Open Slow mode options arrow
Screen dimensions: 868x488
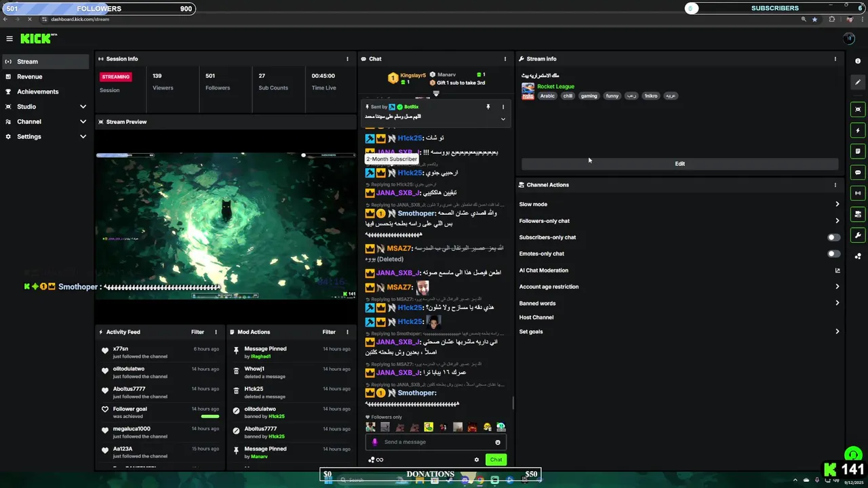click(837, 204)
